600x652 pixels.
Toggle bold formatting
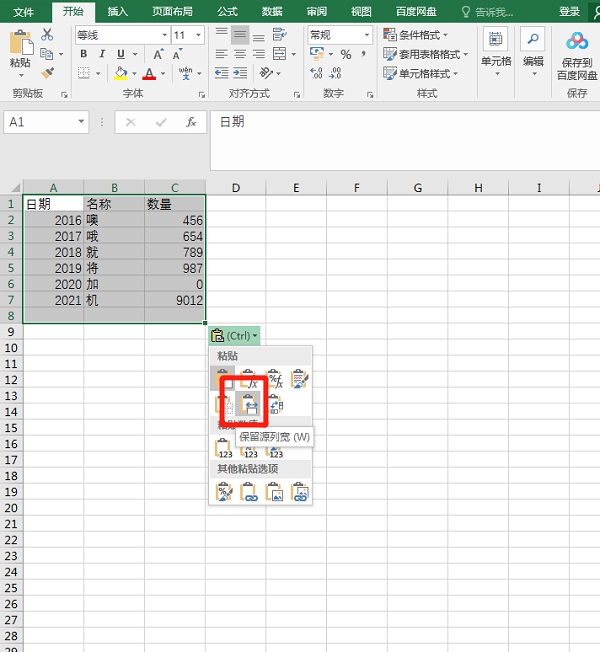(84, 54)
